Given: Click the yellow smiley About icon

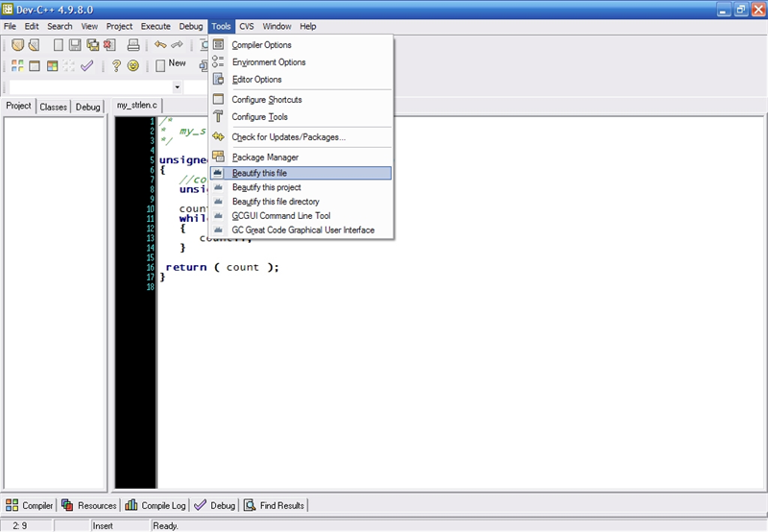Looking at the screenshot, I should 133,66.
